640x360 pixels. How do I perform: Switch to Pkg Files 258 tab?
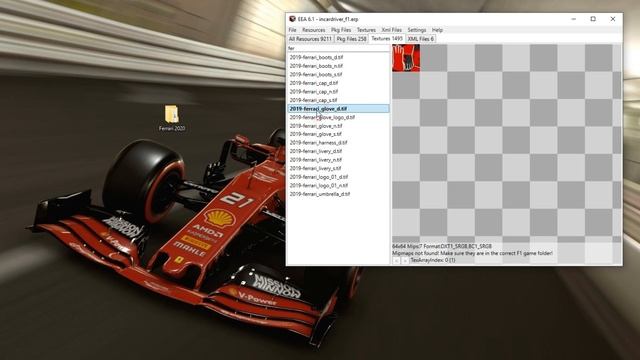tap(351, 39)
